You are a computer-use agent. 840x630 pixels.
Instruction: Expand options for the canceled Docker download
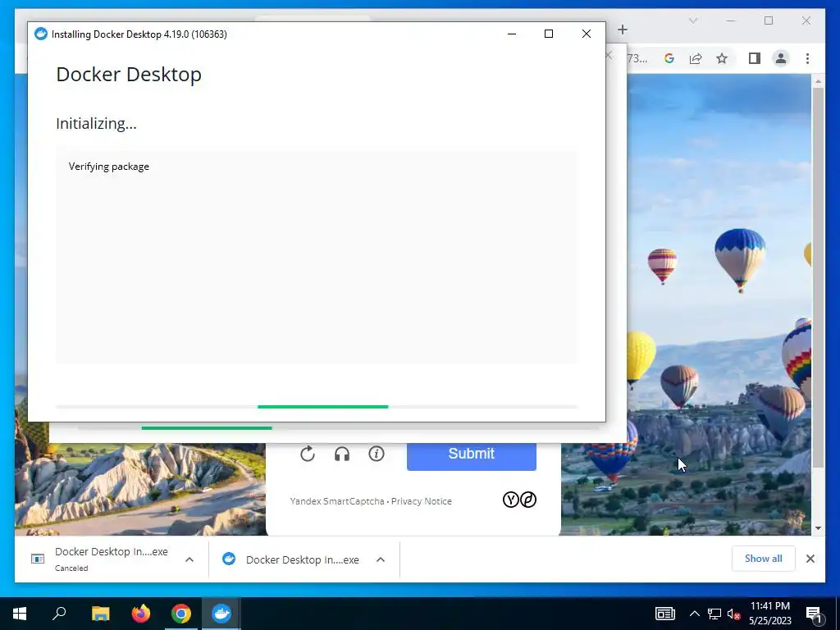click(x=189, y=559)
